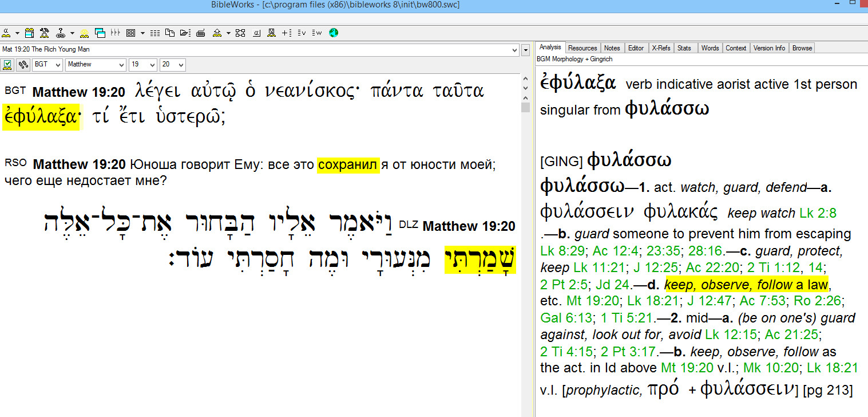The image size is (868, 417).
Task: Open the Matthew book dropdown
Action: [x=95, y=65]
